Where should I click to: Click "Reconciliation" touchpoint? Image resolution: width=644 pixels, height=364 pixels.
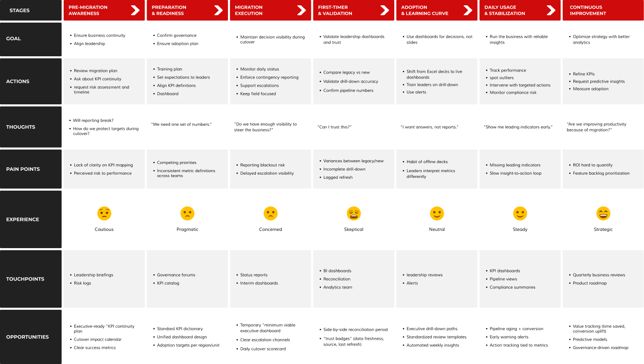[337, 279]
